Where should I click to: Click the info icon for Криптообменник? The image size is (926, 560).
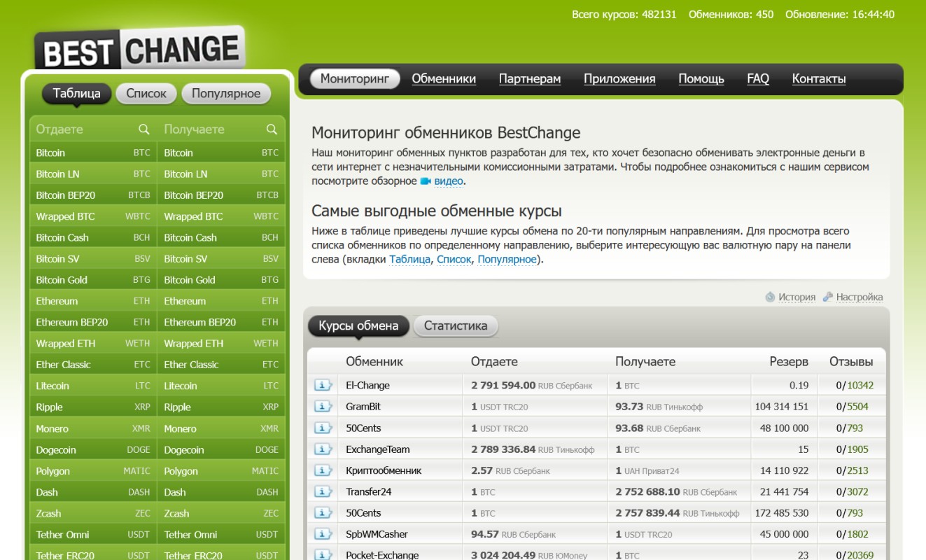(x=323, y=470)
